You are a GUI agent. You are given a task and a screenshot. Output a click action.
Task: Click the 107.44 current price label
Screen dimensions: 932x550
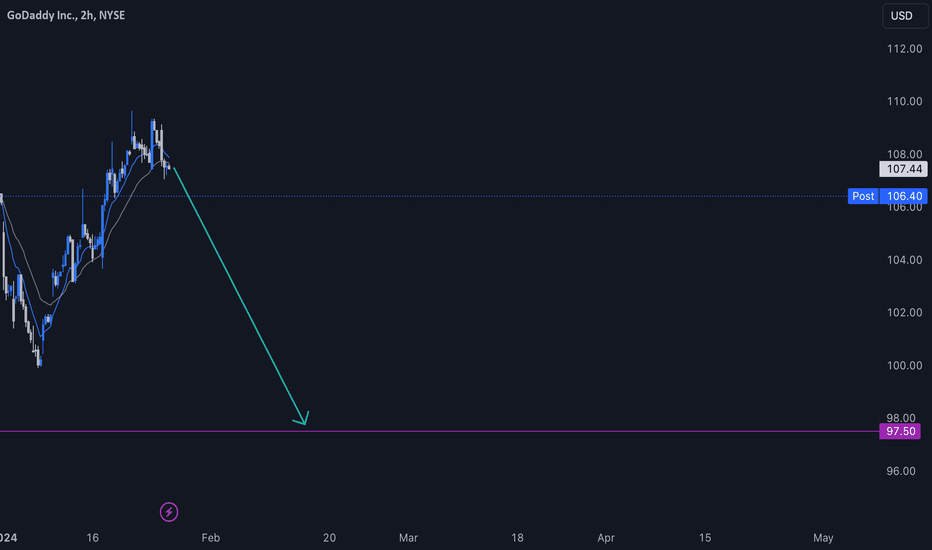(903, 169)
